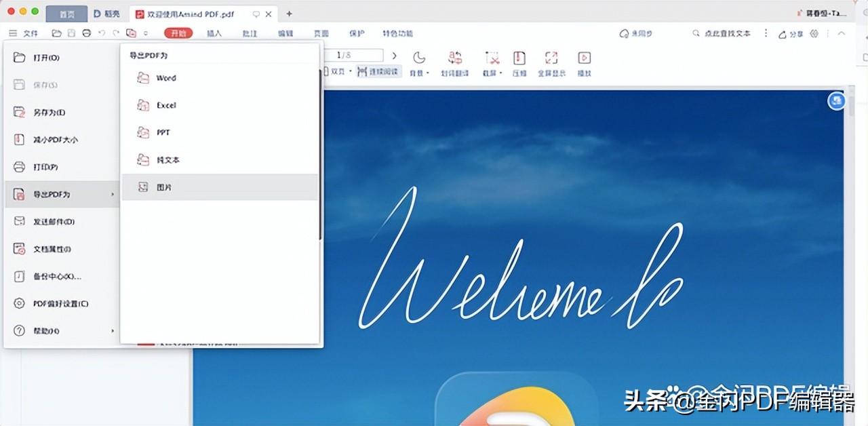The image size is (868, 426).
Task: Export PDF to 图片
Action: tap(220, 187)
